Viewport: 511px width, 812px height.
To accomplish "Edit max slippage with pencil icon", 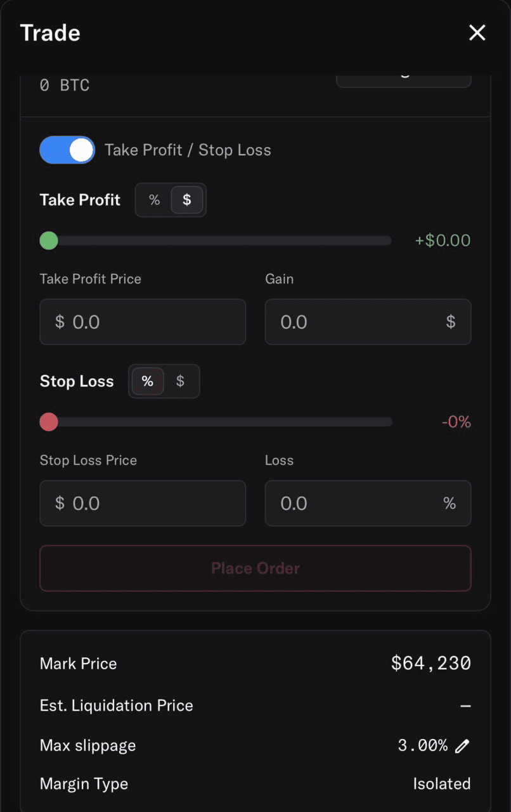I will tap(463, 746).
